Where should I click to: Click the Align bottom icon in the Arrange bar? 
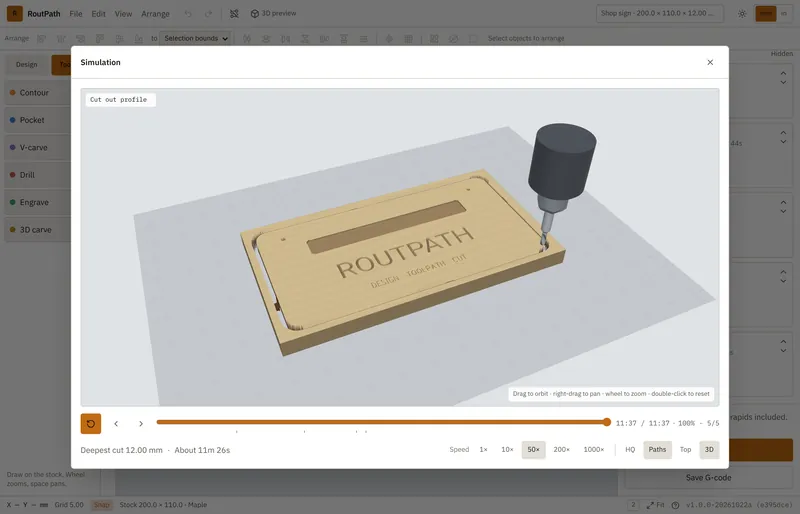point(139,39)
